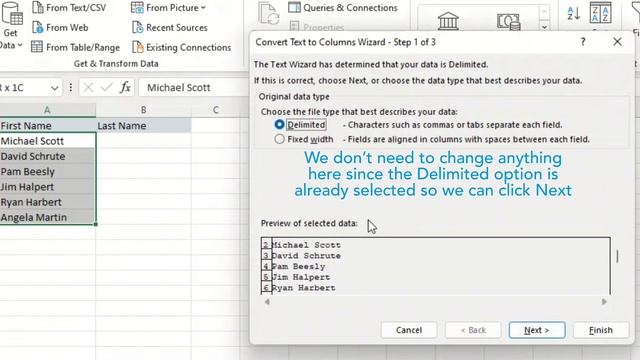Open Queries & Connections pane

click(x=343, y=8)
